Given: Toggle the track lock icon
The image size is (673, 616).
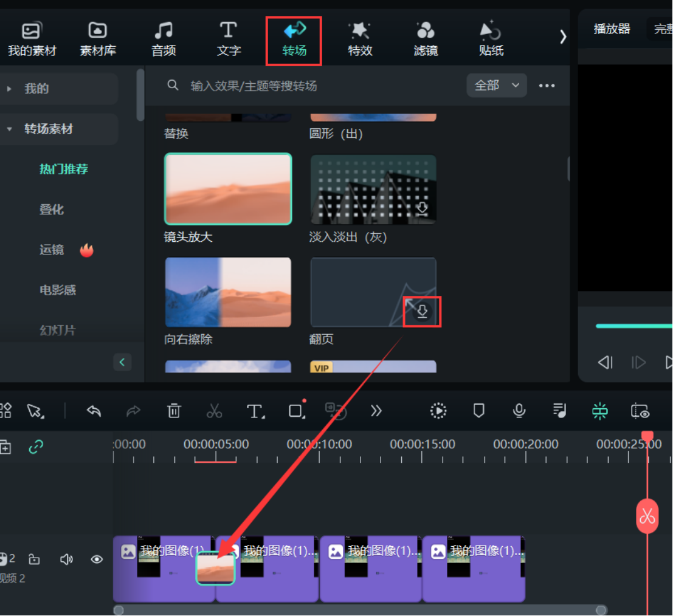Looking at the screenshot, I should (35, 560).
